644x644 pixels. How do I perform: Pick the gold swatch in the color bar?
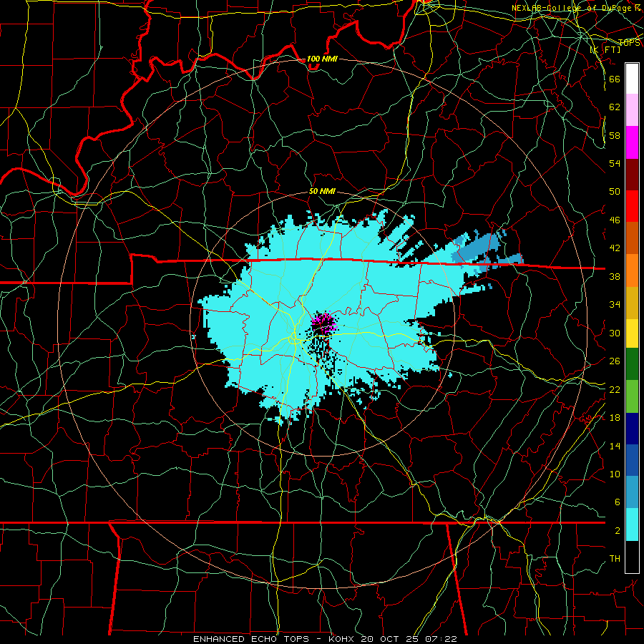[x=632, y=302]
